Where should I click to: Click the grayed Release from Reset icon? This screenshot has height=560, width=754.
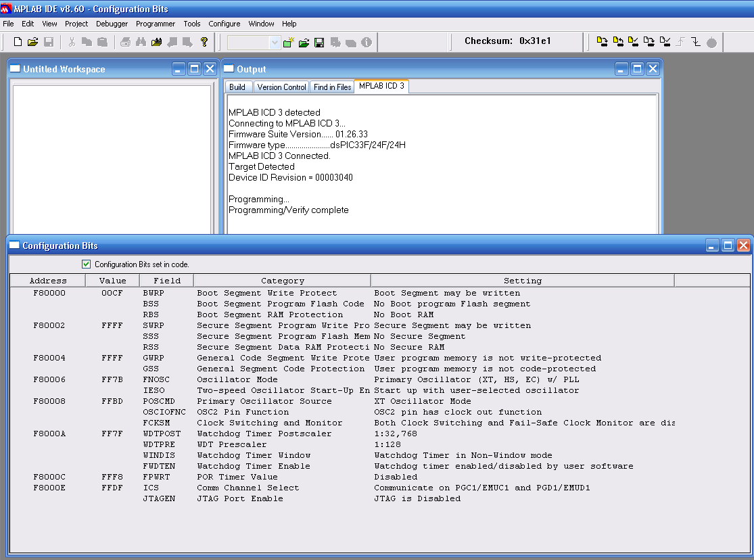(680, 42)
